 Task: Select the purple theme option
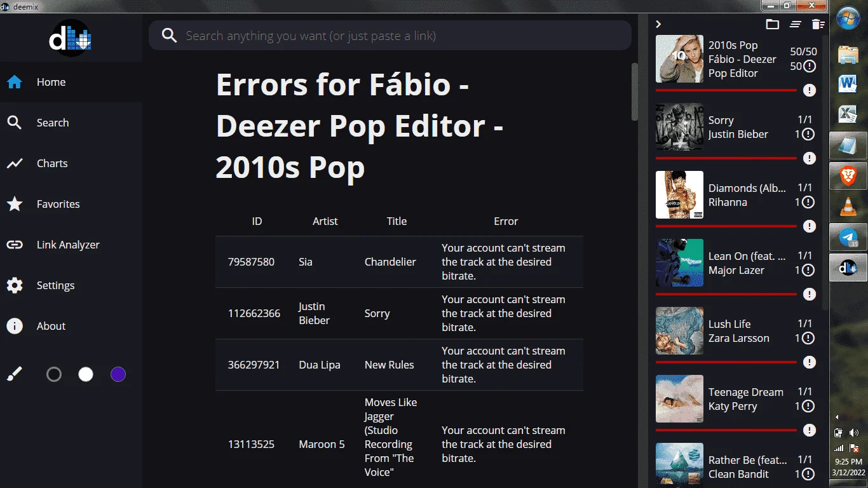118,374
